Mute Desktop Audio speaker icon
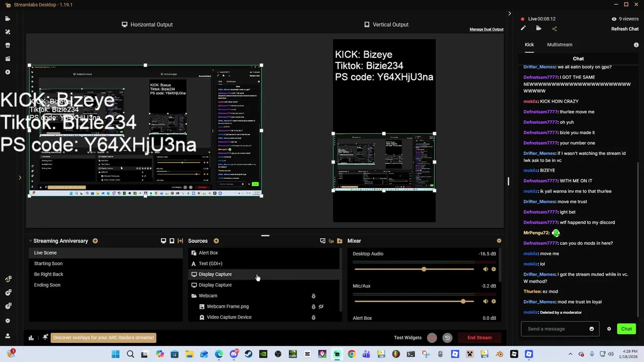644x362 pixels. 486,269
